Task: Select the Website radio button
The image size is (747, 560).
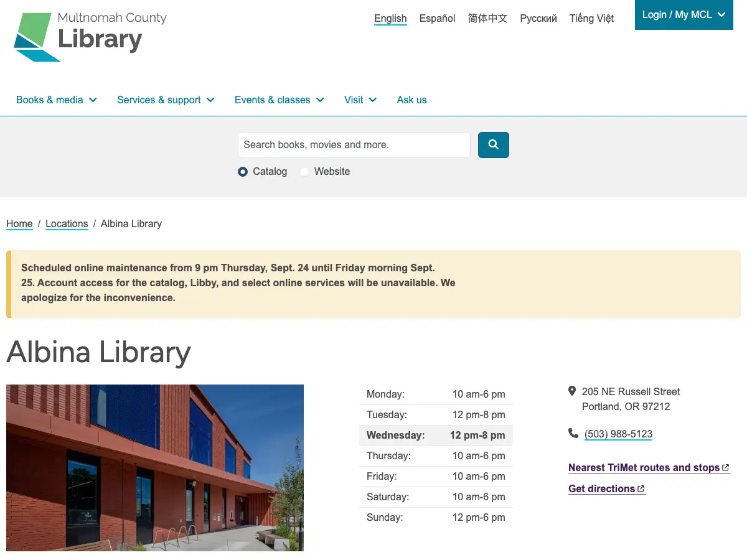Action: coord(304,172)
